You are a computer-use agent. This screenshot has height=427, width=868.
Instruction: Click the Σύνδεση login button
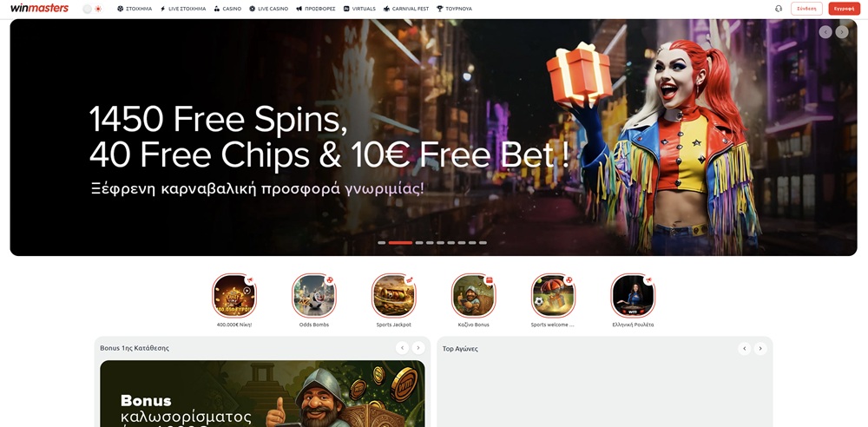[806, 9]
